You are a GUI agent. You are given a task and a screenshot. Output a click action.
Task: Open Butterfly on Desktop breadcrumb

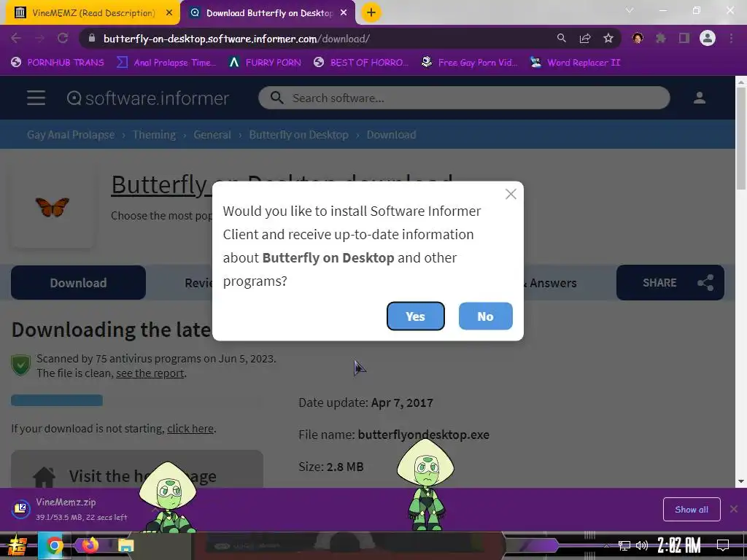click(x=298, y=135)
